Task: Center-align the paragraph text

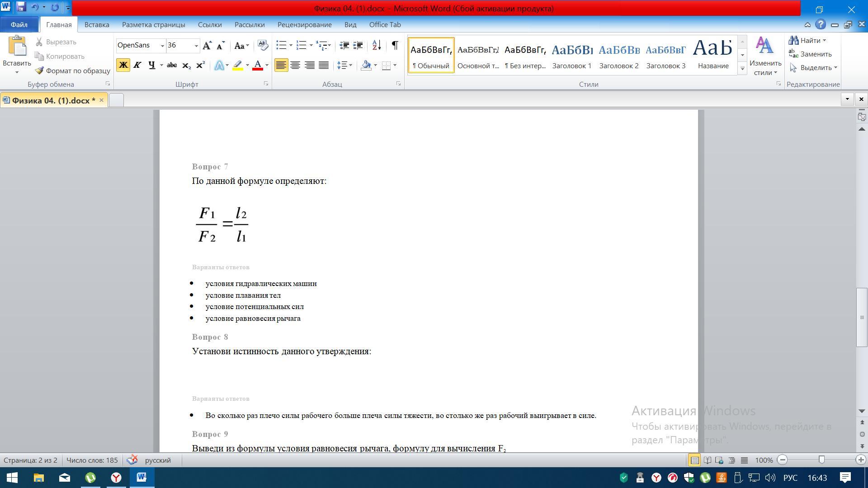Action: click(295, 65)
